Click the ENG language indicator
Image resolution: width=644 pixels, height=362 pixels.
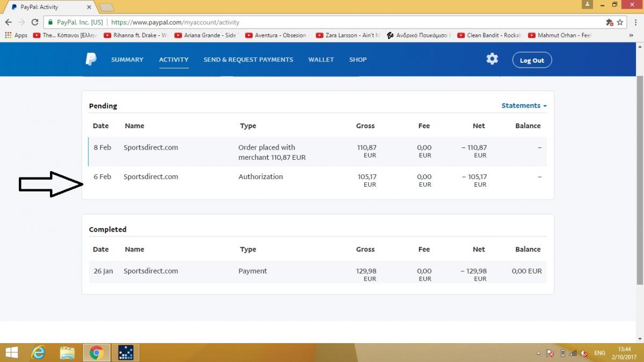pyautogui.click(x=600, y=353)
